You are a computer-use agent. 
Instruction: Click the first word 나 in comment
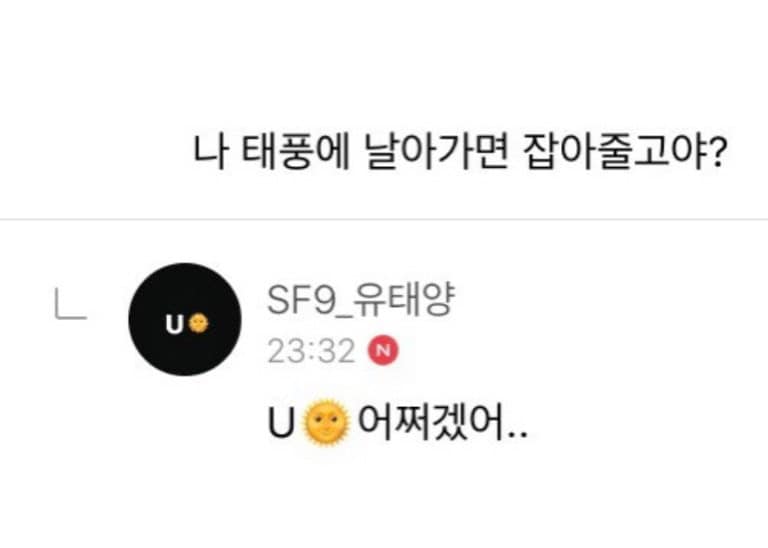210,153
